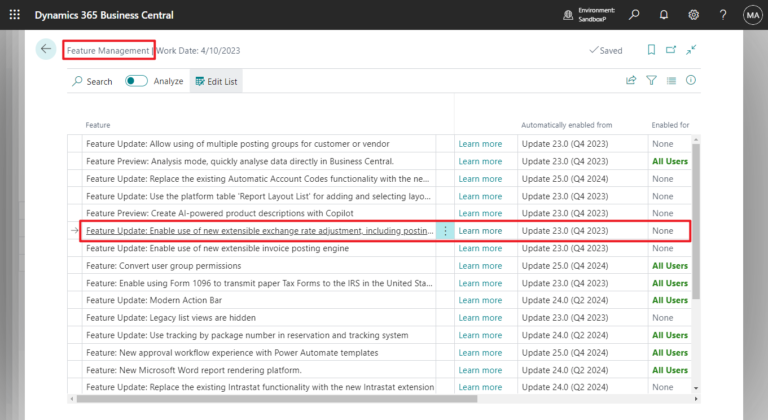
Task: Open the notifications bell
Action: click(x=664, y=15)
